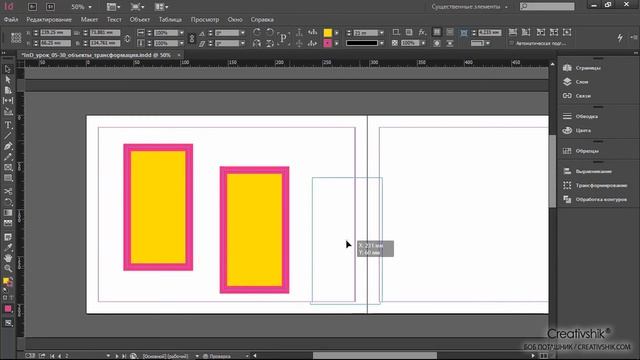Open the Просмотр menu
Screen dimensions: 640x360
point(205,20)
